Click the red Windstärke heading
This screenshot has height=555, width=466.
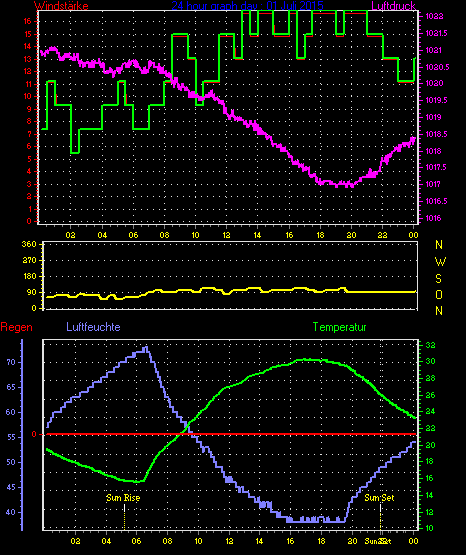tap(61, 6)
